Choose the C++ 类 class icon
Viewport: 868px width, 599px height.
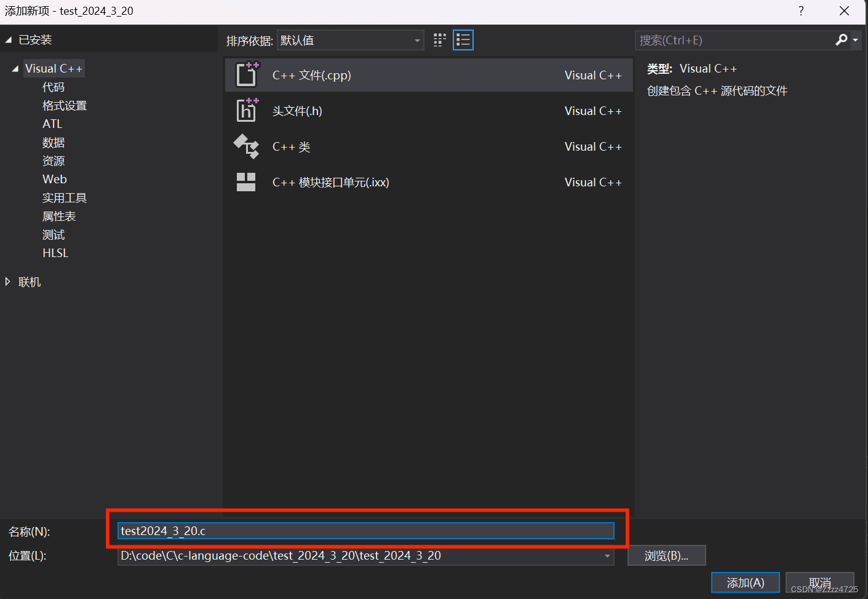247,146
